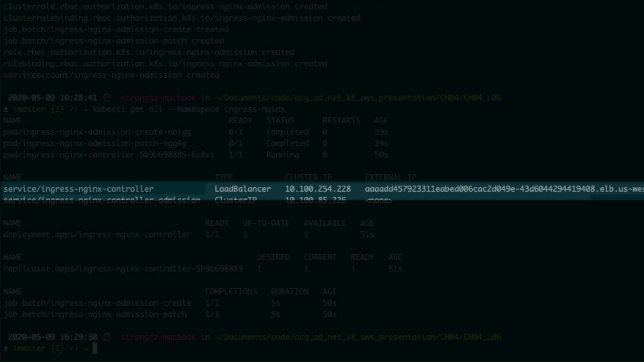The width and height of the screenshot is (644, 362).
Task: Click the COMPLETIONS column header
Action: [231, 292]
